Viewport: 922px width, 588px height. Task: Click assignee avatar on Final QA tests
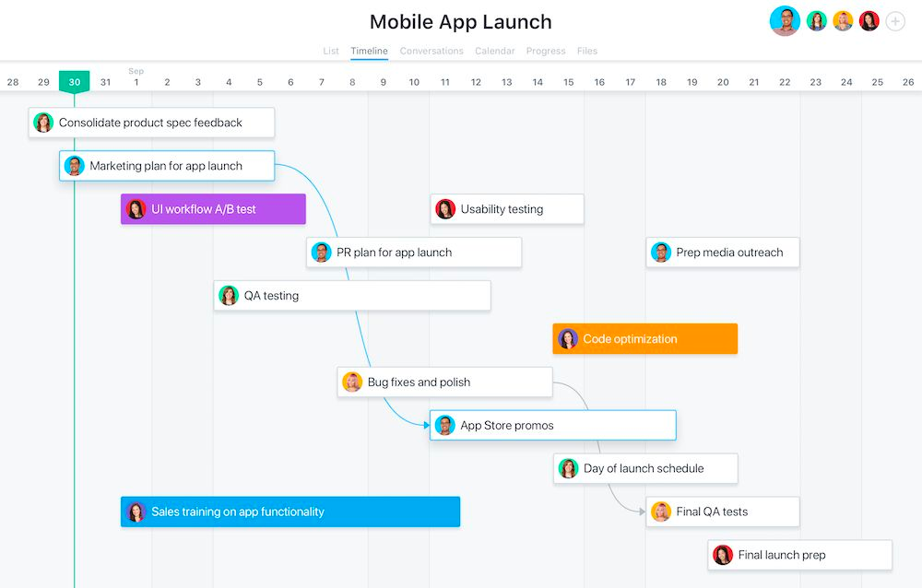click(x=661, y=512)
